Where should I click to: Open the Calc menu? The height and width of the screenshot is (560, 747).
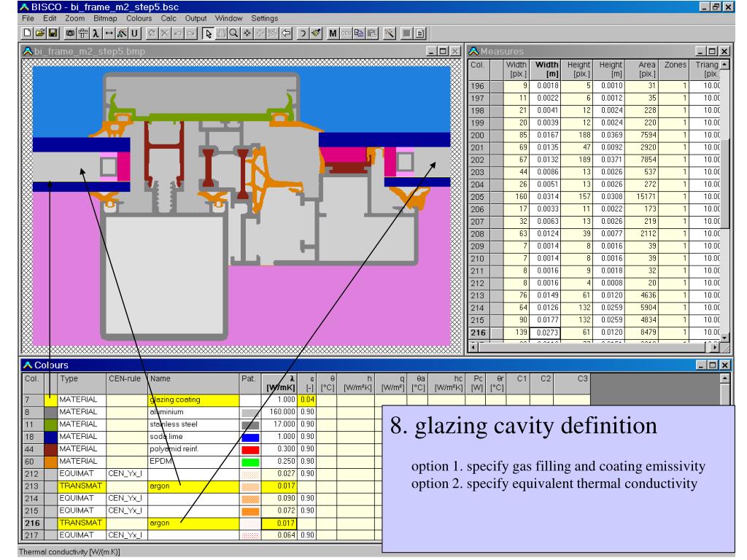pyautogui.click(x=169, y=18)
